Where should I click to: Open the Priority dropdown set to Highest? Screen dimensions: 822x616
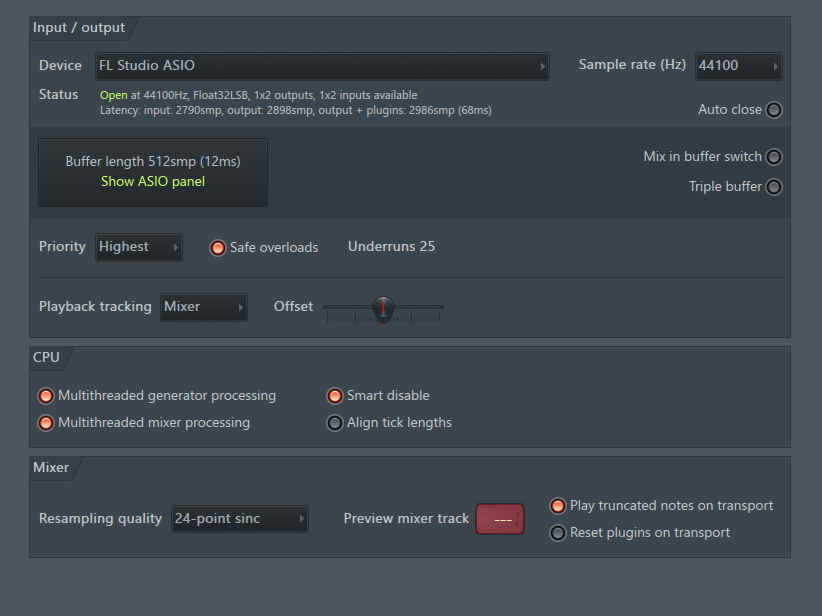click(x=138, y=247)
